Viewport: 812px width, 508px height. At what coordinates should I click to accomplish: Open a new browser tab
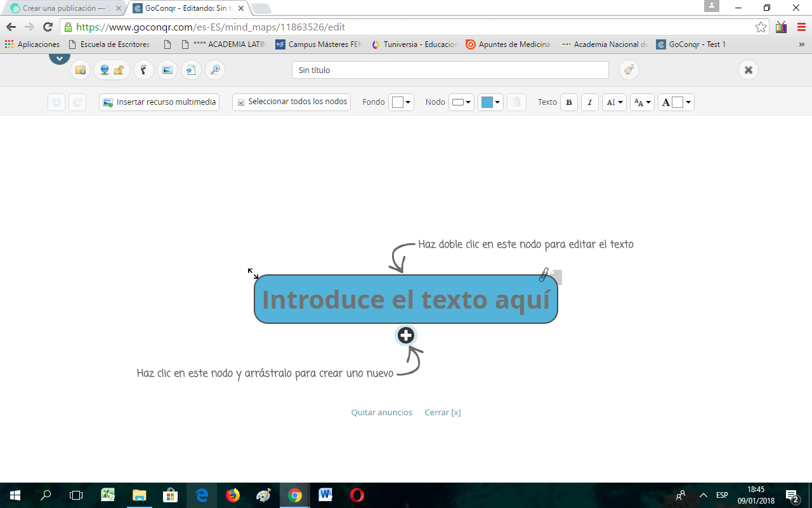[261, 8]
